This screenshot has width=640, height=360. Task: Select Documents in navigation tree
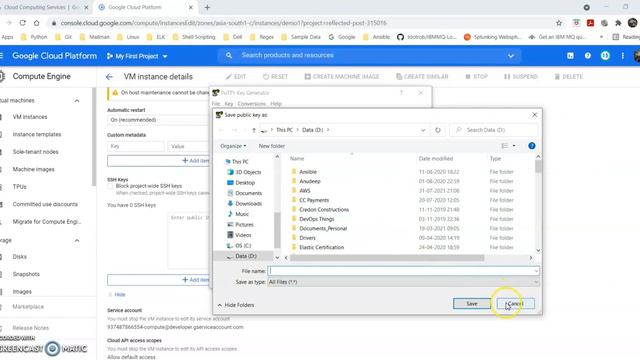pos(244,193)
